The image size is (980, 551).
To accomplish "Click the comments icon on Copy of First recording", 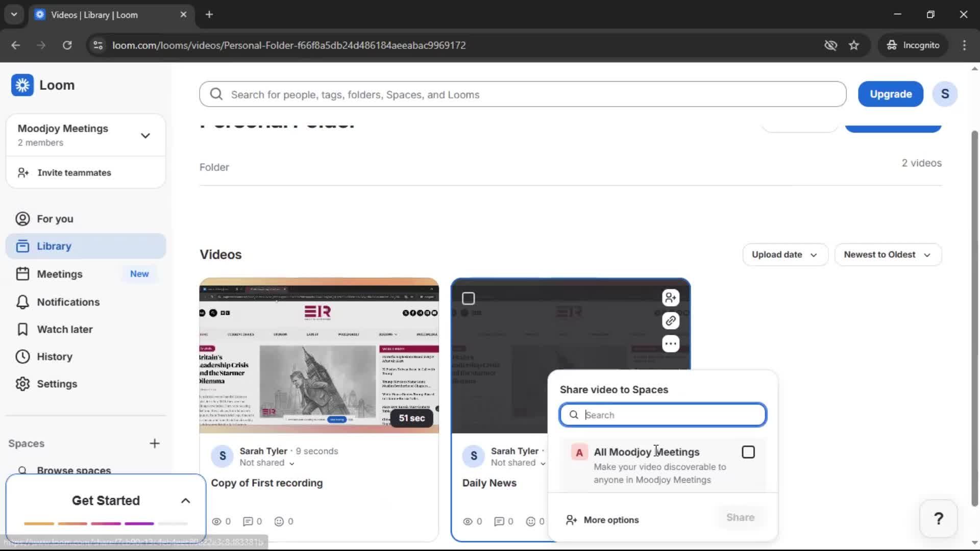I will (249, 521).
